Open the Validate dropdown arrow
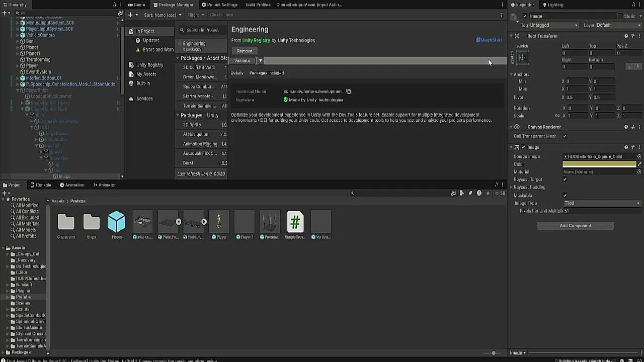644x362 pixels. pos(260,61)
